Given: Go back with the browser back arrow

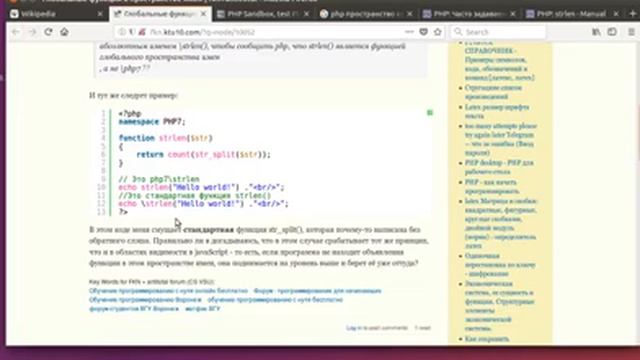Looking at the screenshot, I should (16, 32).
